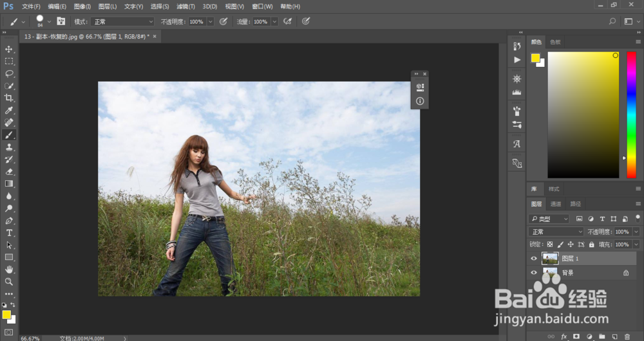This screenshot has height=341, width=644.
Task: Click the search icon in options bar
Action: point(612,21)
